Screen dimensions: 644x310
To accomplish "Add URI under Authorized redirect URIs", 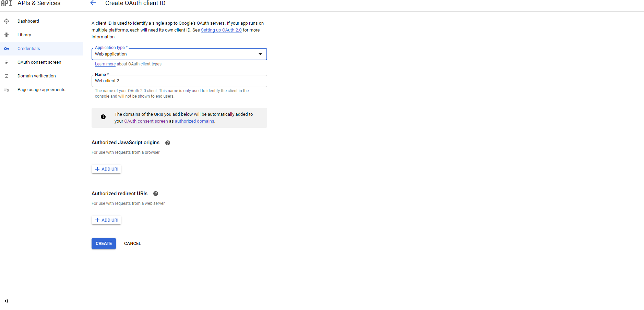I will click(x=106, y=220).
